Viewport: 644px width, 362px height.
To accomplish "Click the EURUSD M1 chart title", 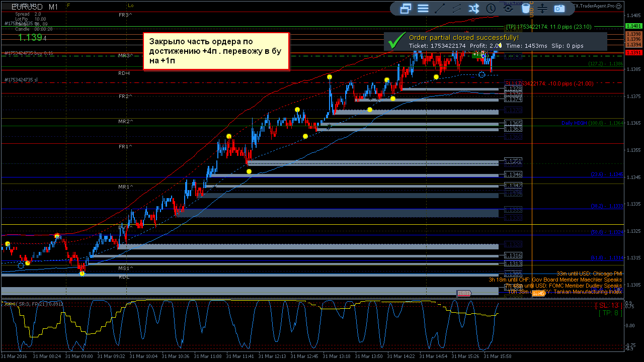I will pyautogui.click(x=34, y=7).
